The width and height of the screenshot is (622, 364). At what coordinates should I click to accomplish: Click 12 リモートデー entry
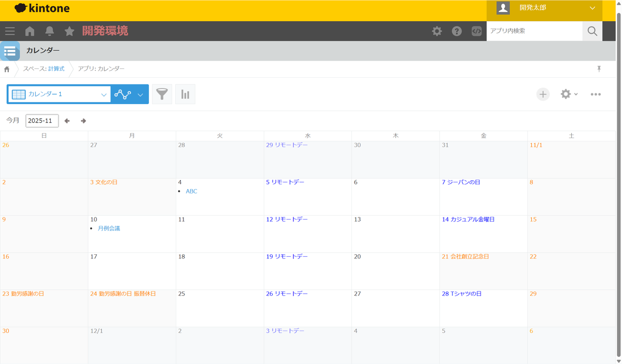click(x=287, y=220)
